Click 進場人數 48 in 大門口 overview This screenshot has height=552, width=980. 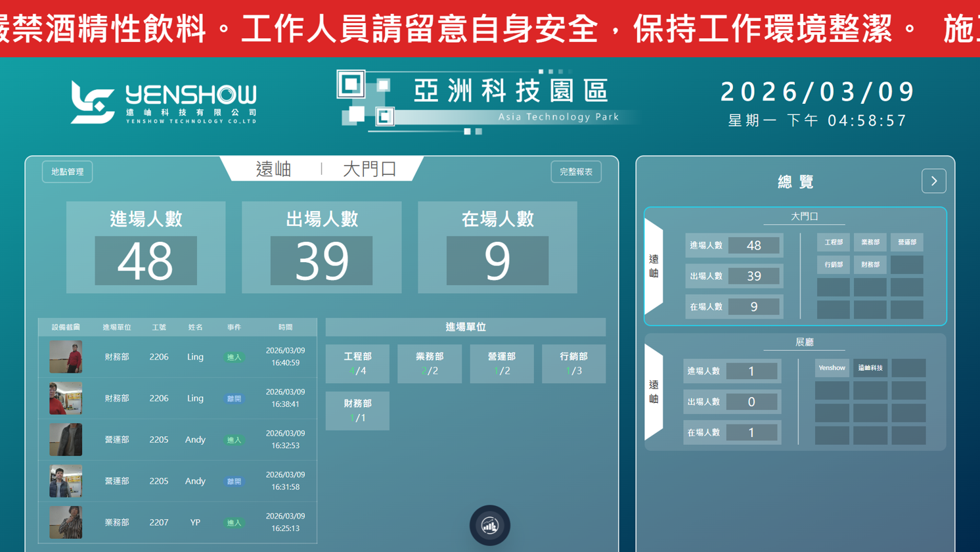[x=734, y=246]
